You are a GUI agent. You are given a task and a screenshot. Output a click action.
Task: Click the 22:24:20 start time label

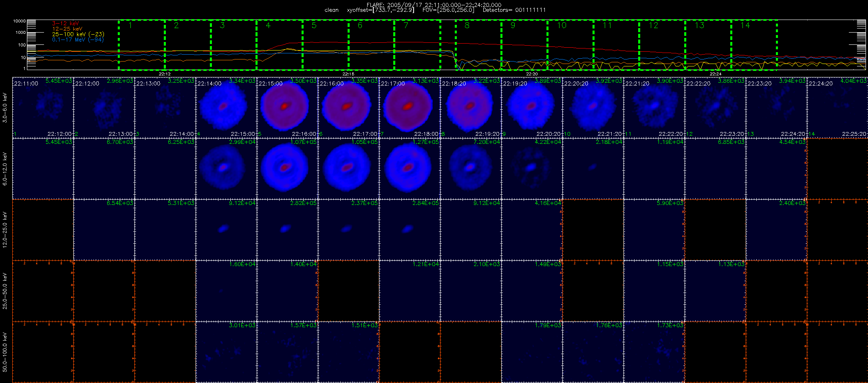(821, 84)
